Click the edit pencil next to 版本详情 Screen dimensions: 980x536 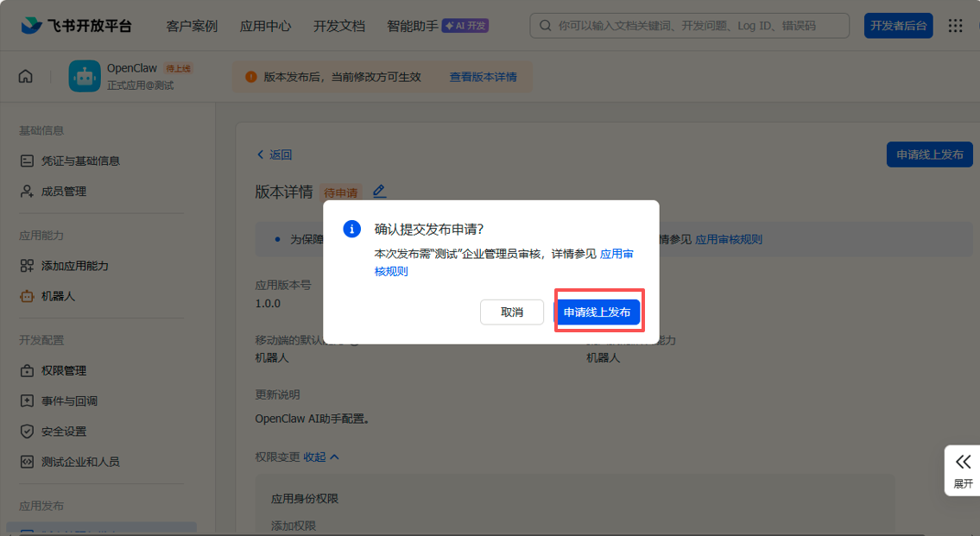(379, 192)
